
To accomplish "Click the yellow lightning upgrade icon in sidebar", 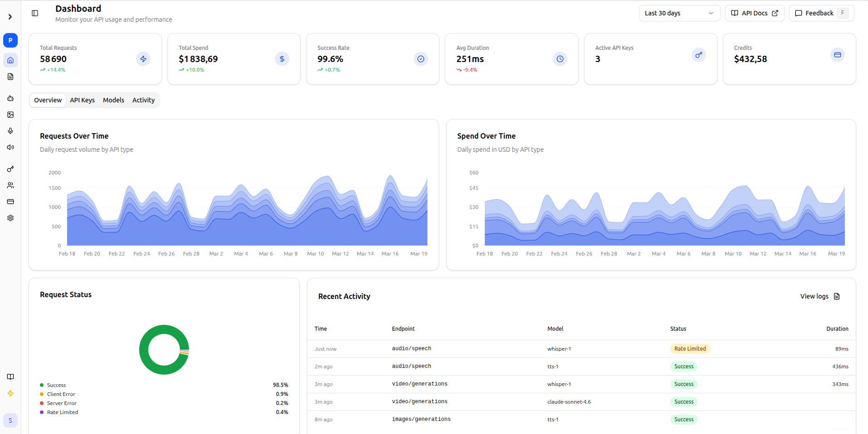I will pyautogui.click(x=10, y=393).
